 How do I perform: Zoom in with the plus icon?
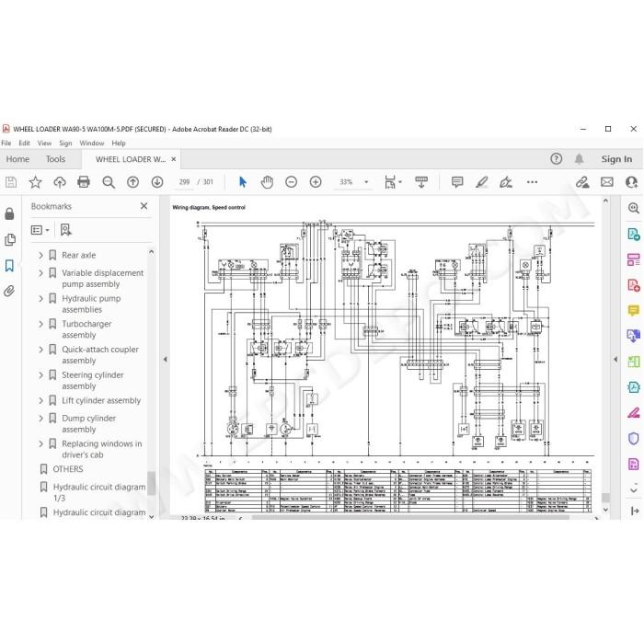pos(316,182)
